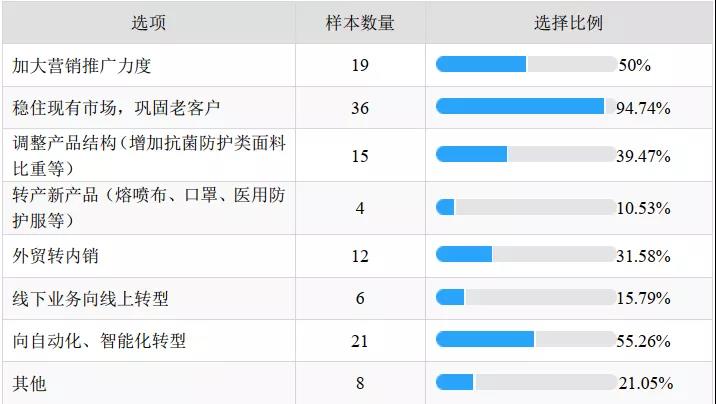Click the 10.53% progress bar
This screenshot has width=716, height=404.
(526, 207)
